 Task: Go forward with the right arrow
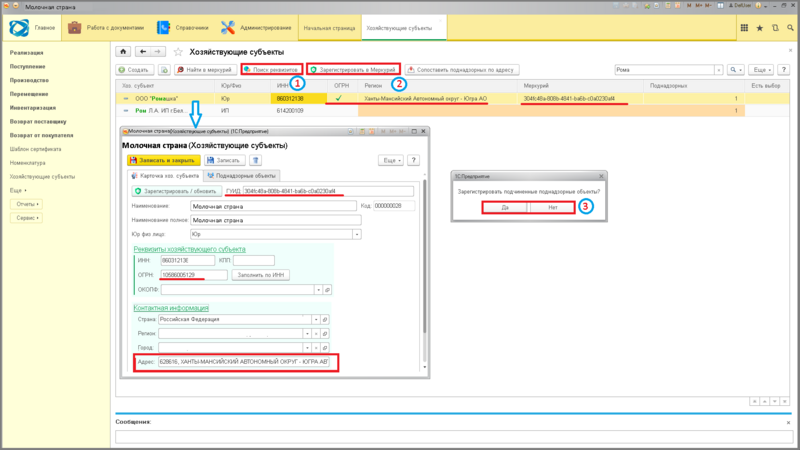[x=158, y=52]
